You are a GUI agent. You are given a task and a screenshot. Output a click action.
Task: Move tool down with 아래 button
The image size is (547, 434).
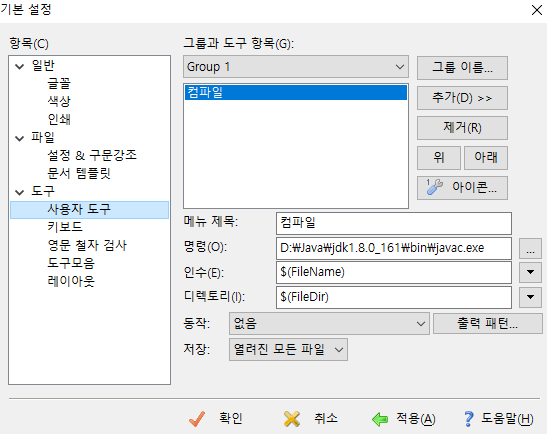tap(486, 158)
